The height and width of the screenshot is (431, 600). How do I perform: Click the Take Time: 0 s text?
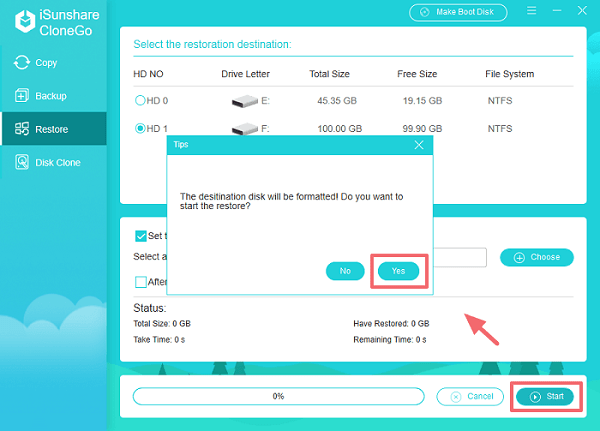click(x=159, y=340)
